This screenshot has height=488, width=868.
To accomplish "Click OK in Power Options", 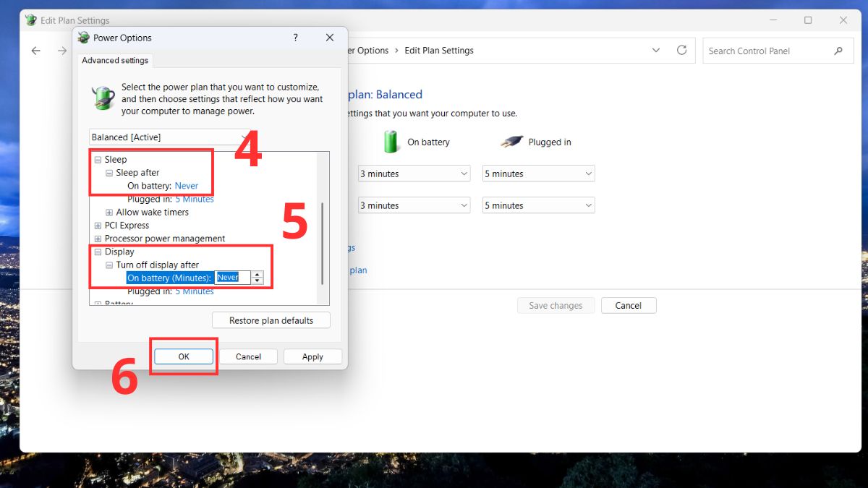I will point(184,356).
